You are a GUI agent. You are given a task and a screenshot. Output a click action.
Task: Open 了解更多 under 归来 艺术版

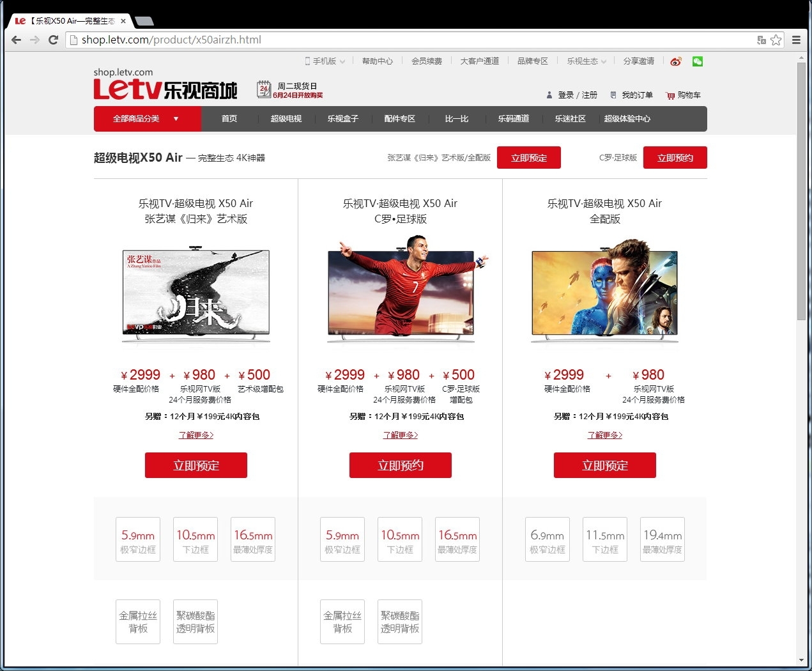coord(196,435)
